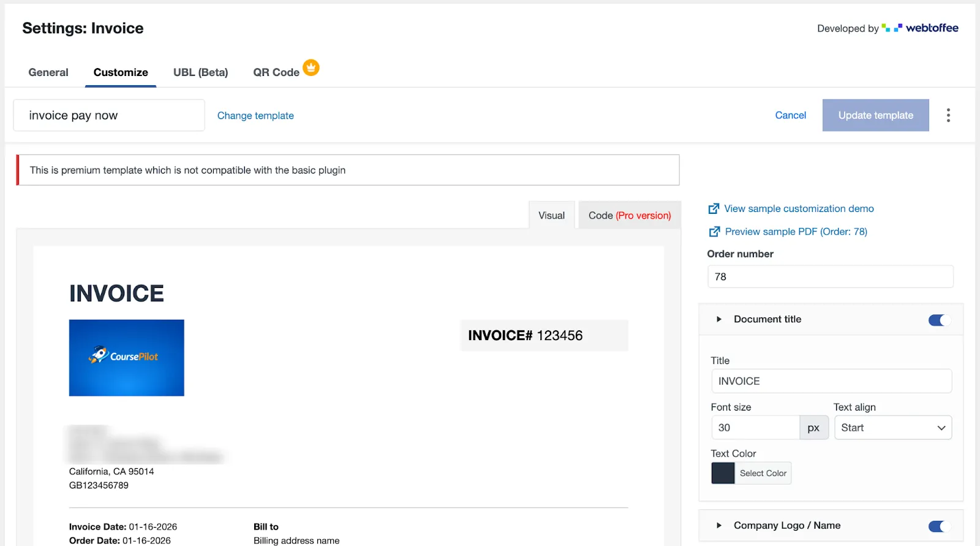
Task: Click the Change template link
Action: pyautogui.click(x=255, y=116)
